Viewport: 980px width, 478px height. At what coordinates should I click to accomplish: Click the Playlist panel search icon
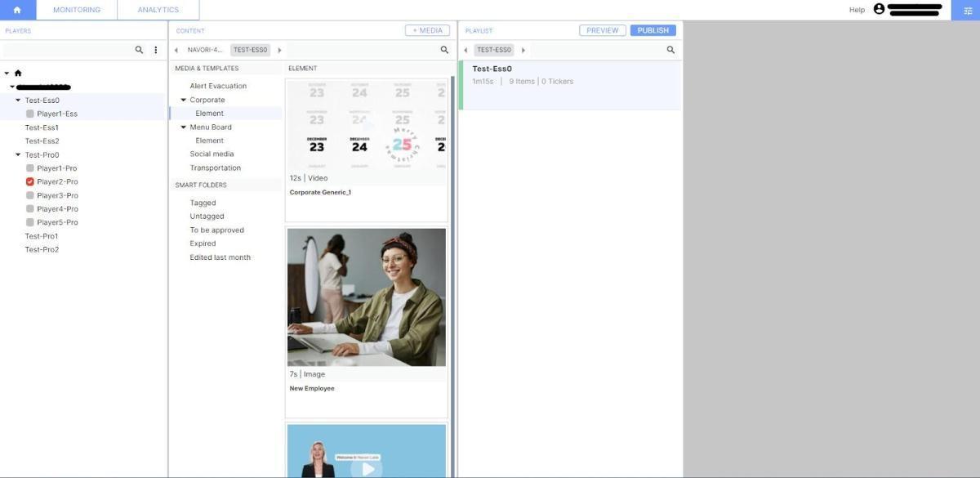pos(670,50)
